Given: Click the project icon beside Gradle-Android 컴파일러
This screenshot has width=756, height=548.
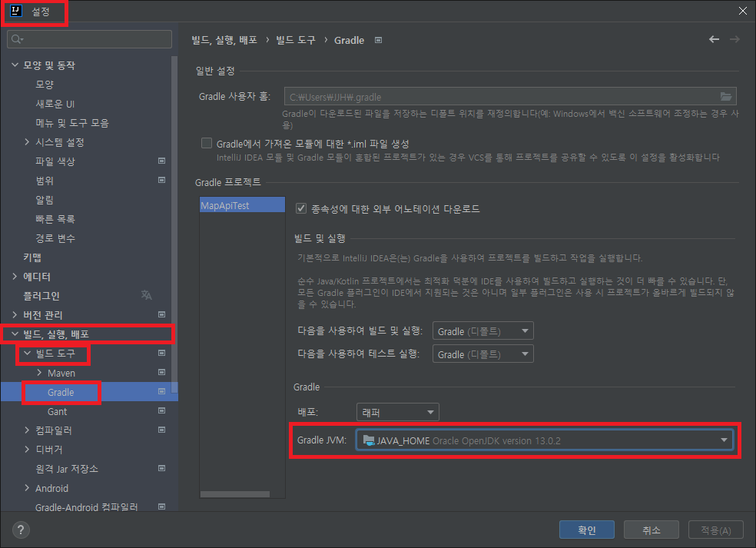Looking at the screenshot, I should pyautogui.click(x=162, y=506).
